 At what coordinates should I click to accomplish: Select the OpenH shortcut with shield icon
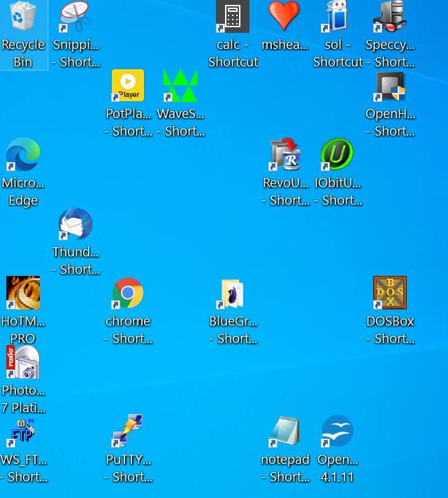coord(389,87)
